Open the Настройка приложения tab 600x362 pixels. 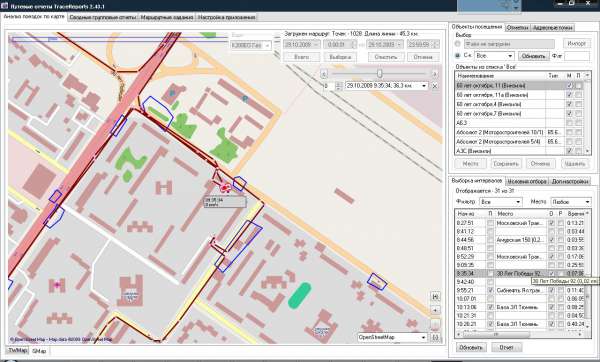[226, 17]
